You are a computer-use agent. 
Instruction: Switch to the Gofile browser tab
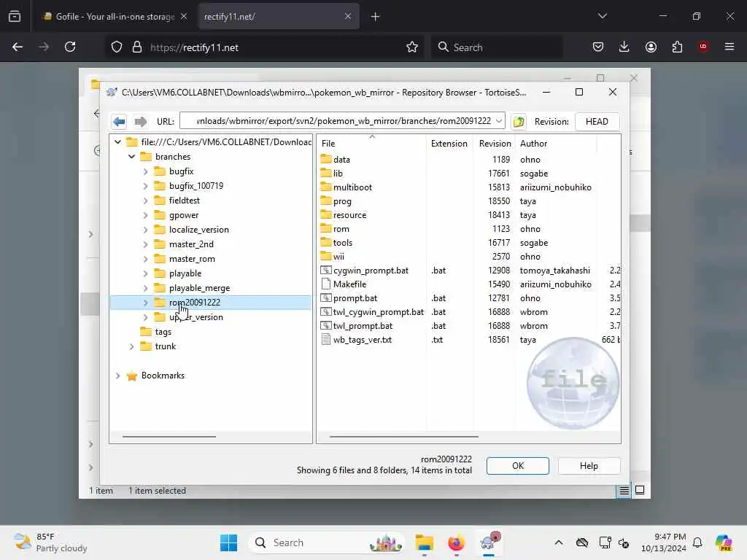click(x=115, y=17)
